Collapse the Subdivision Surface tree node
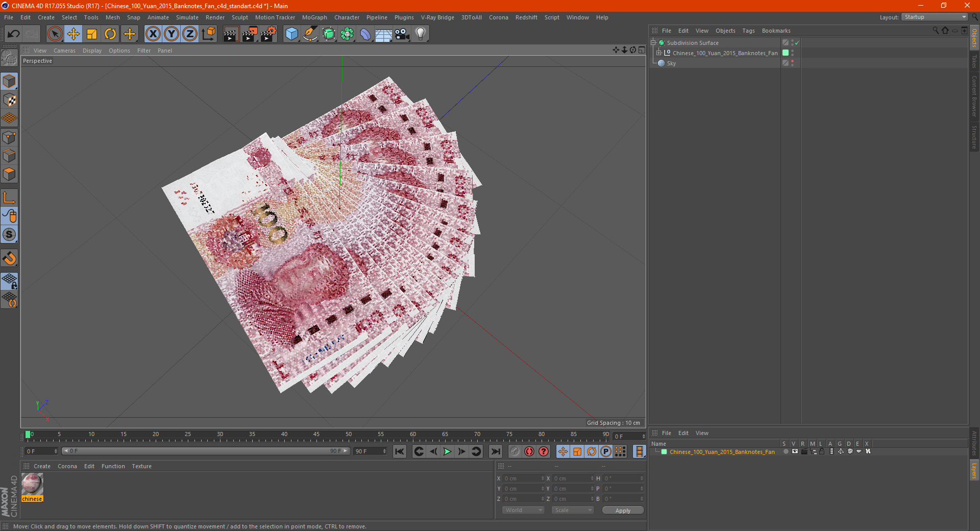The width and height of the screenshot is (980, 531). click(x=653, y=43)
